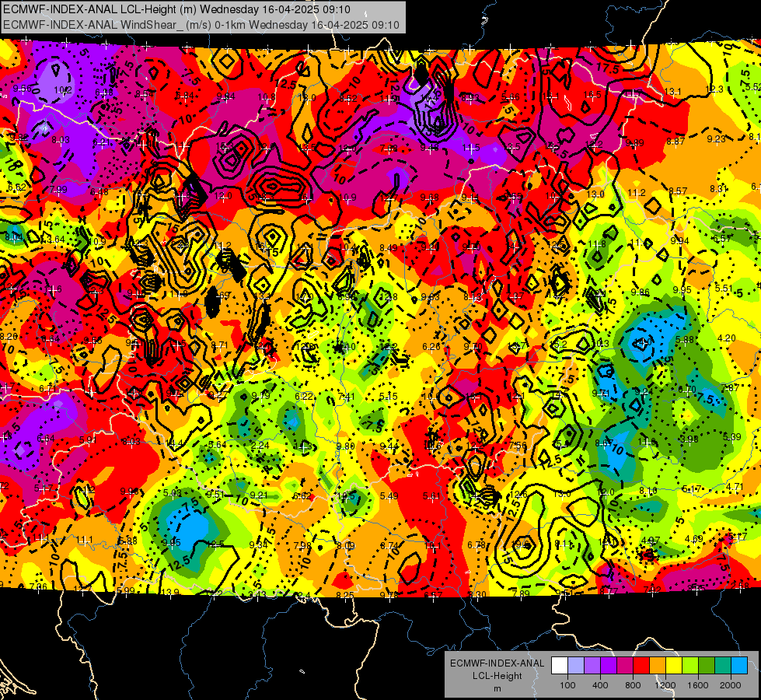
Task: Click the grid value 7.99
Action: point(58,190)
